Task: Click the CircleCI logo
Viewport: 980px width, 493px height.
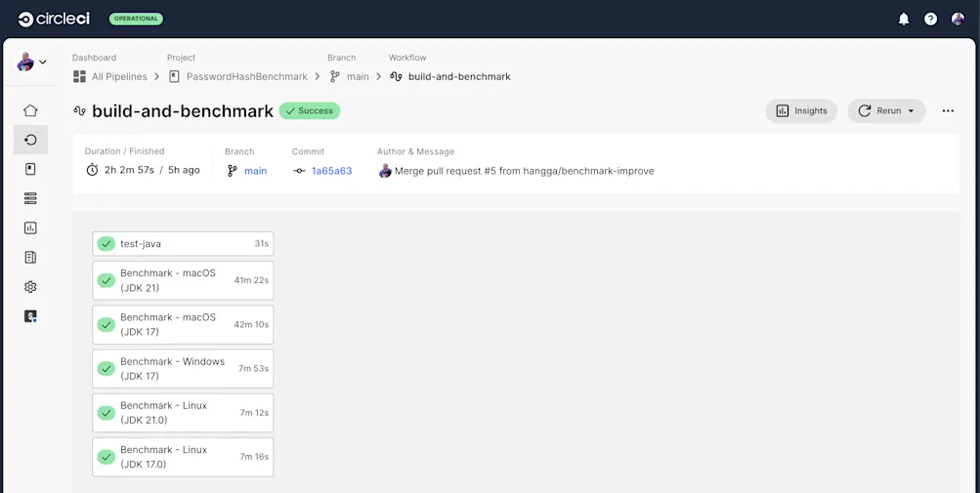Action: click(x=54, y=20)
